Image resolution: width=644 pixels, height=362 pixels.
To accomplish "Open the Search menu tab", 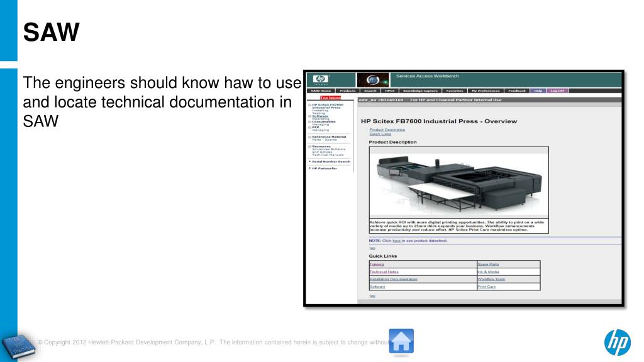I will pos(370,90).
